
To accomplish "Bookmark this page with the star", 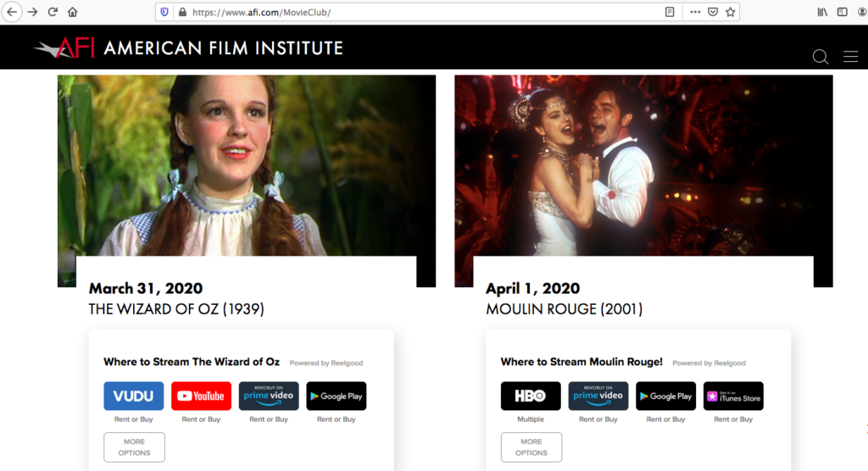I will (731, 12).
